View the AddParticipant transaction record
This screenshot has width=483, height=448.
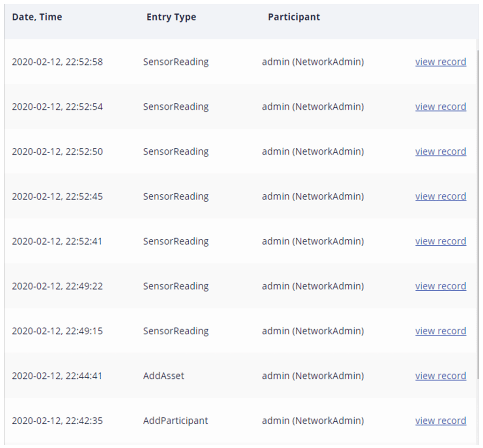pyautogui.click(x=440, y=421)
